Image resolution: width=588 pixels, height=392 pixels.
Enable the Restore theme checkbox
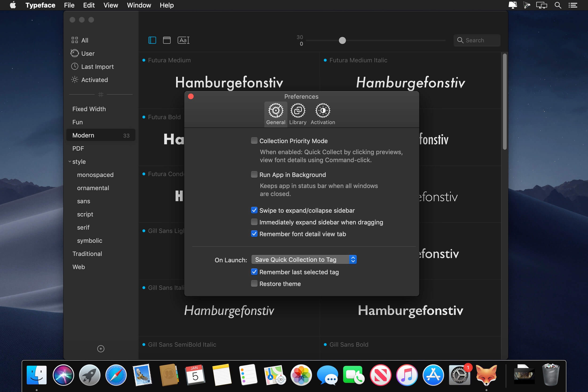click(254, 283)
